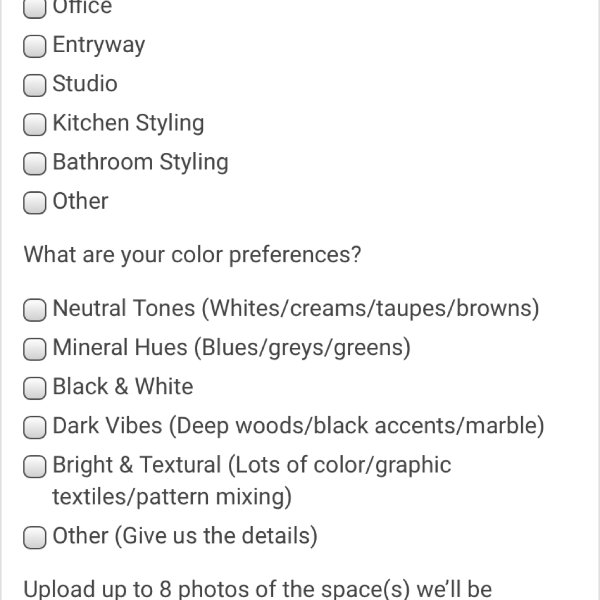Click the Dark Vibes option label
The height and width of the screenshot is (600, 600).
pos(298,426)
